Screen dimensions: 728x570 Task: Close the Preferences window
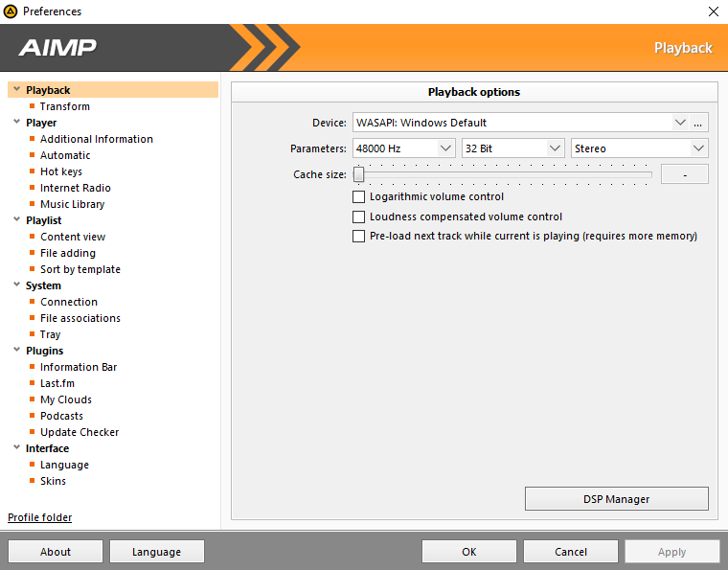coord(714,11)
